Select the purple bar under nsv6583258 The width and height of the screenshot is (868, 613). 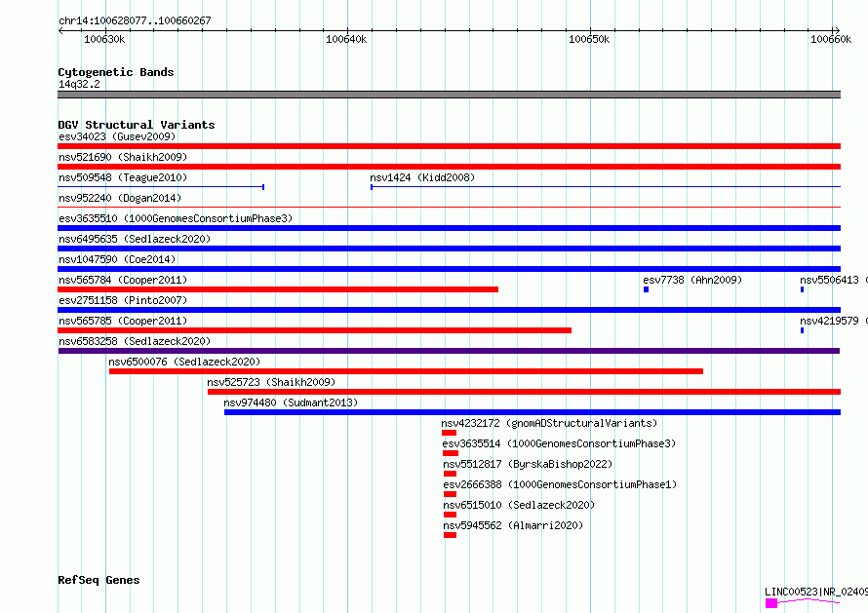click(449, 351)
